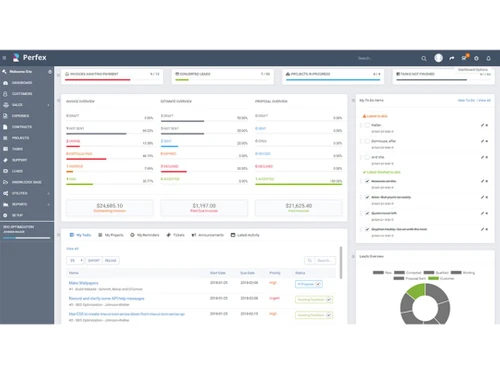Delete the Hatter to-do with x icon
The height and width of the screenshot is (375, 500).
click(487, 125)
